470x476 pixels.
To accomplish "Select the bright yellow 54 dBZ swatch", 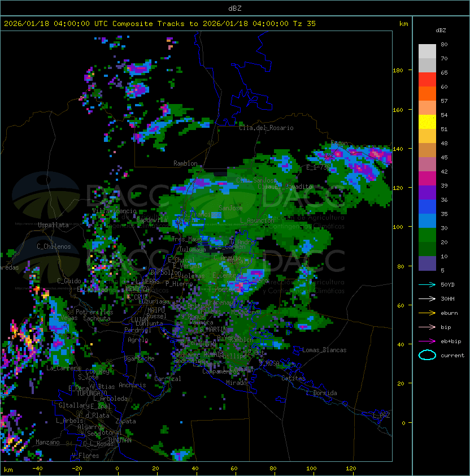I will pos(427,122).
